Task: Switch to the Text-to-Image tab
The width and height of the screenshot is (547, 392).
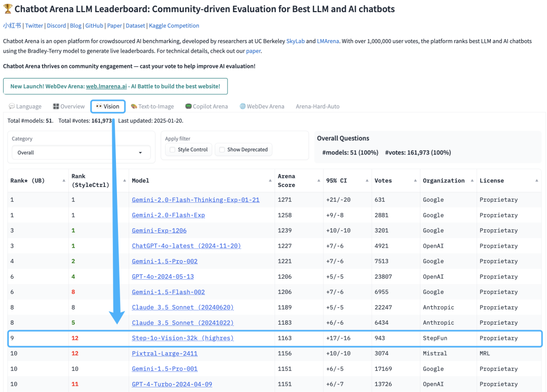Action: [152, 106]
